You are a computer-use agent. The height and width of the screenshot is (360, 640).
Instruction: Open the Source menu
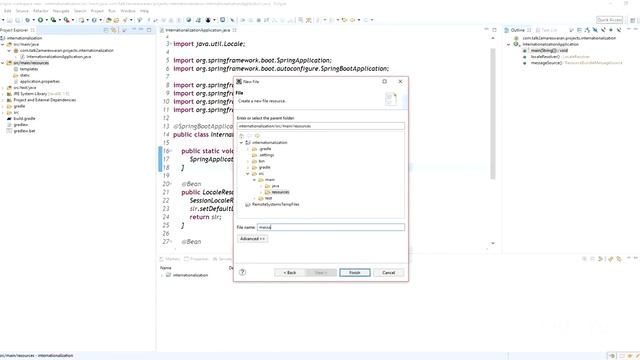click(22, 11)
